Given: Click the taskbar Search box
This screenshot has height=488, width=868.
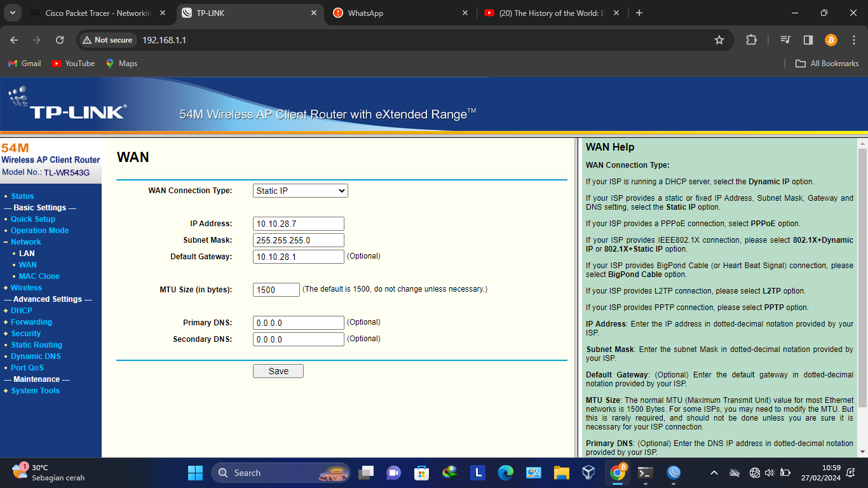Looking at the screenshot, I should 280,473.
